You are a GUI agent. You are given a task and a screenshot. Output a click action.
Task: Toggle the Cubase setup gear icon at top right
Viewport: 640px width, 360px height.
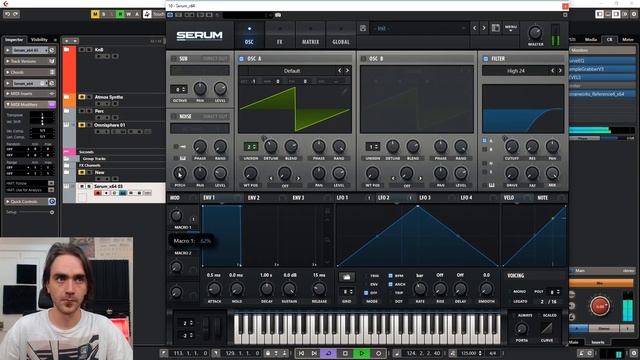point(634,14)
